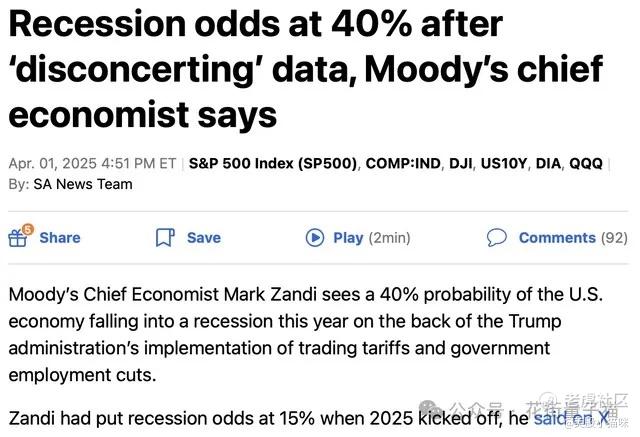Click the orange 5 badge on gift icon
The image size is (640, 437).
pyautogui.click(x=28, y=230)
